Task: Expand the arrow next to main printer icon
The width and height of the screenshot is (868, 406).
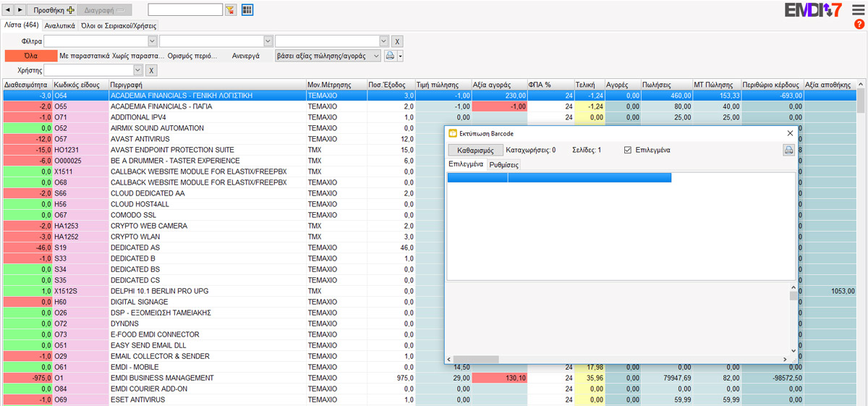Action: tap(400, 56)
